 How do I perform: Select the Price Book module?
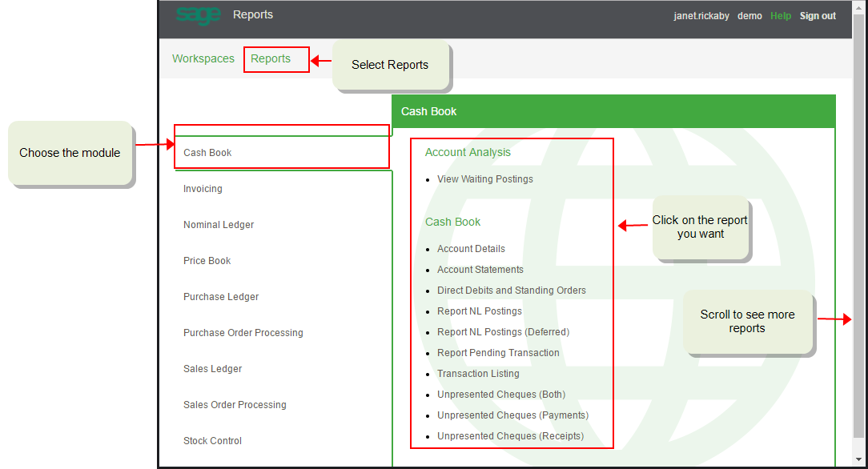click(x=207, y=260)
